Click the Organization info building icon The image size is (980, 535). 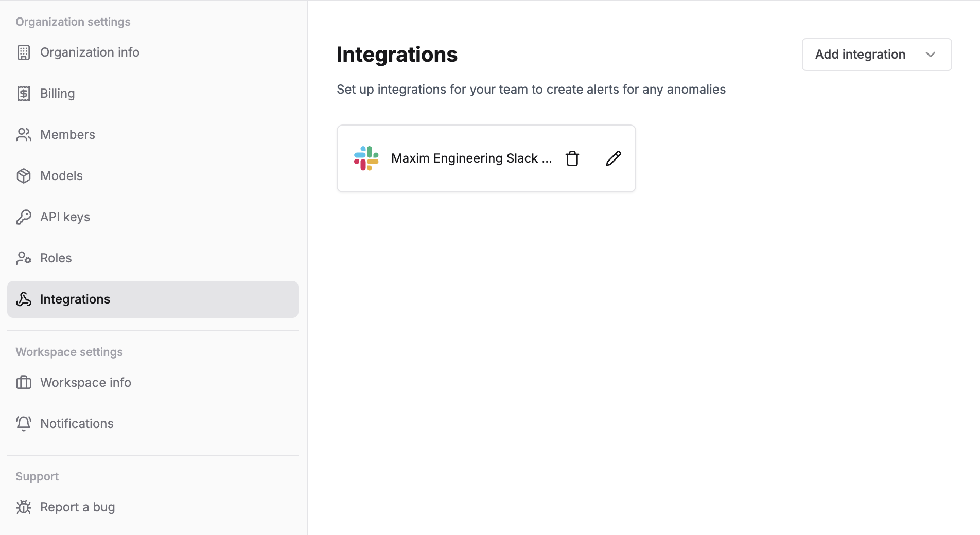(24, 52)
